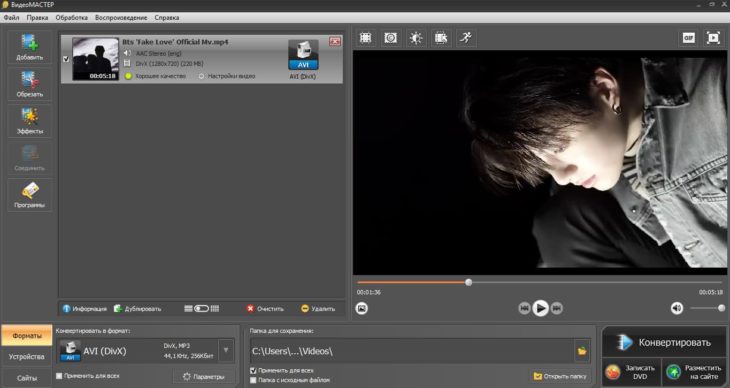730x388 pixels.
Task: Switch to the Устройства tab
Action: tap(27, 357)
